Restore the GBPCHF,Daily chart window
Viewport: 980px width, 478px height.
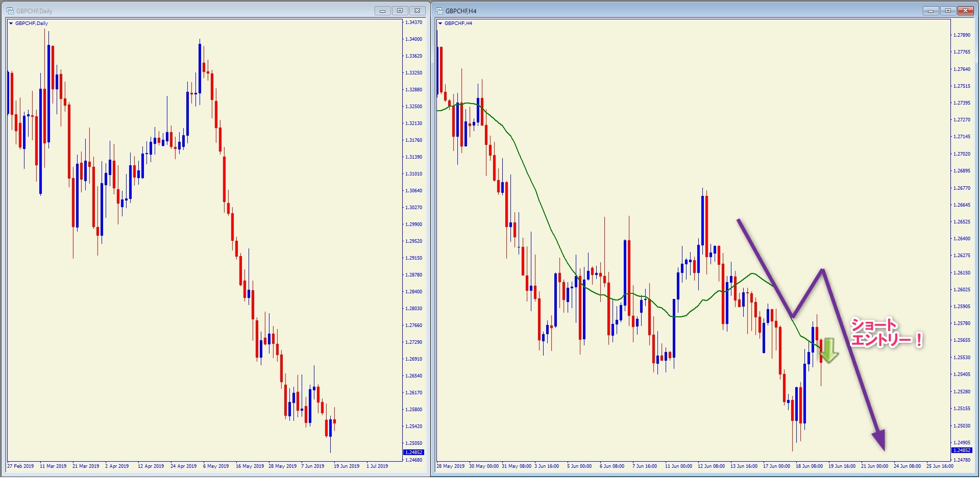(400, 11)
